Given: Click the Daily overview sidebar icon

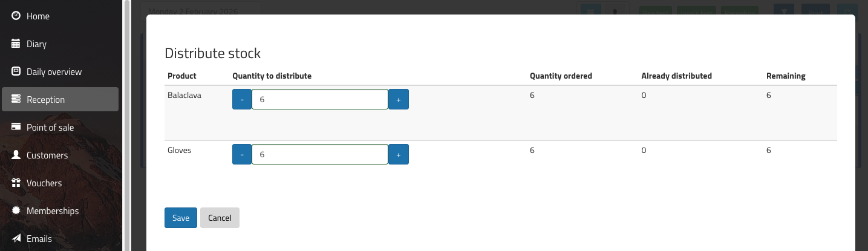Looking at the screenshot, I should [16, 71].
